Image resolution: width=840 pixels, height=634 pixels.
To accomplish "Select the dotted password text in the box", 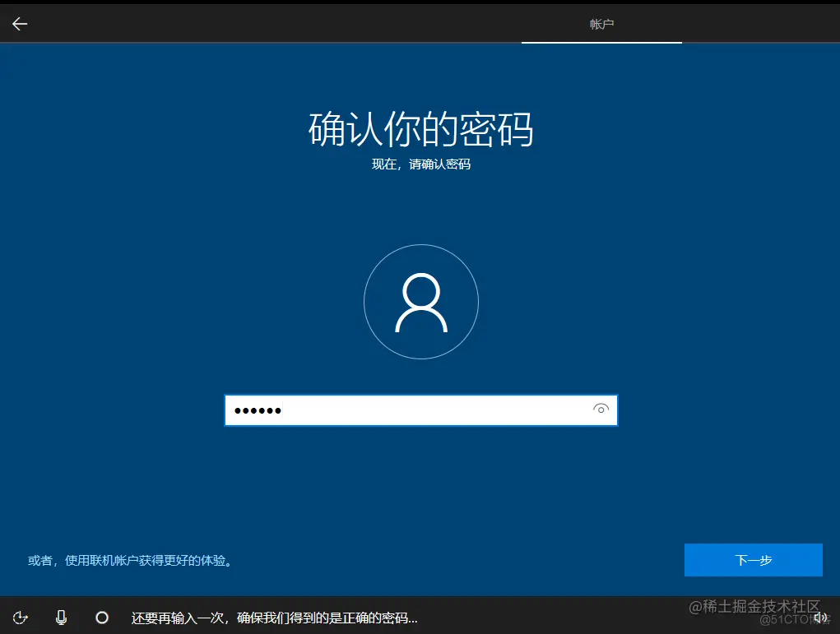I will click(x=258, y=410).
